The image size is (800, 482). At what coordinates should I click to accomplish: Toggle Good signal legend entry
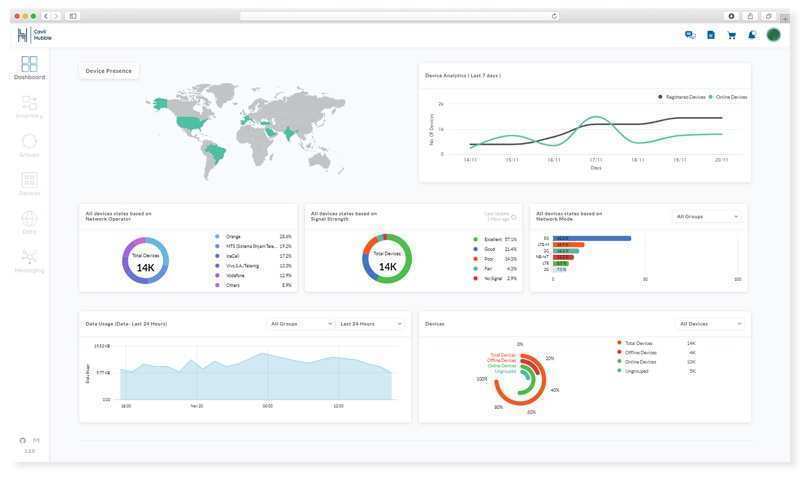pos(495,249)
